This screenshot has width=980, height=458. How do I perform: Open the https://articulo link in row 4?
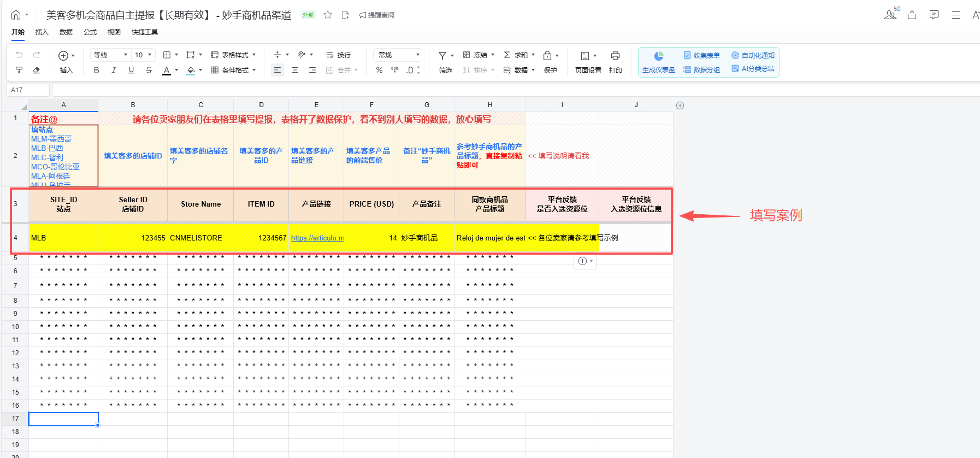point(317,238)
